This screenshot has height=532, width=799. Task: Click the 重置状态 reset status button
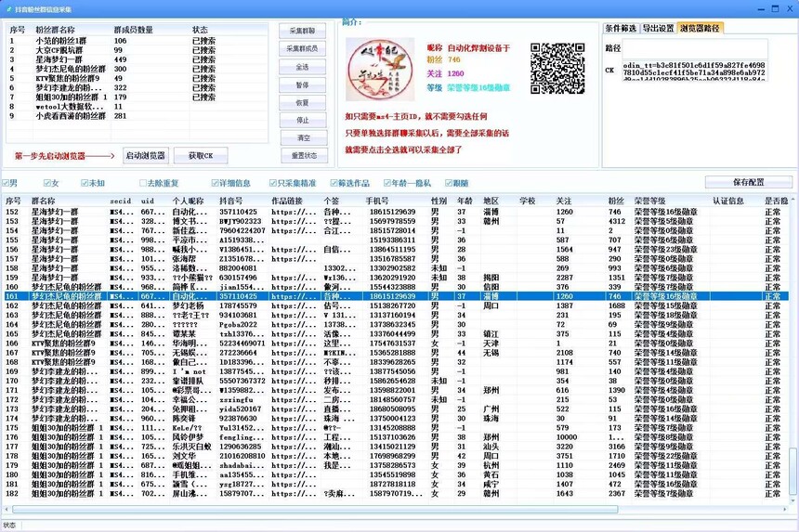[x=304, y=156]
